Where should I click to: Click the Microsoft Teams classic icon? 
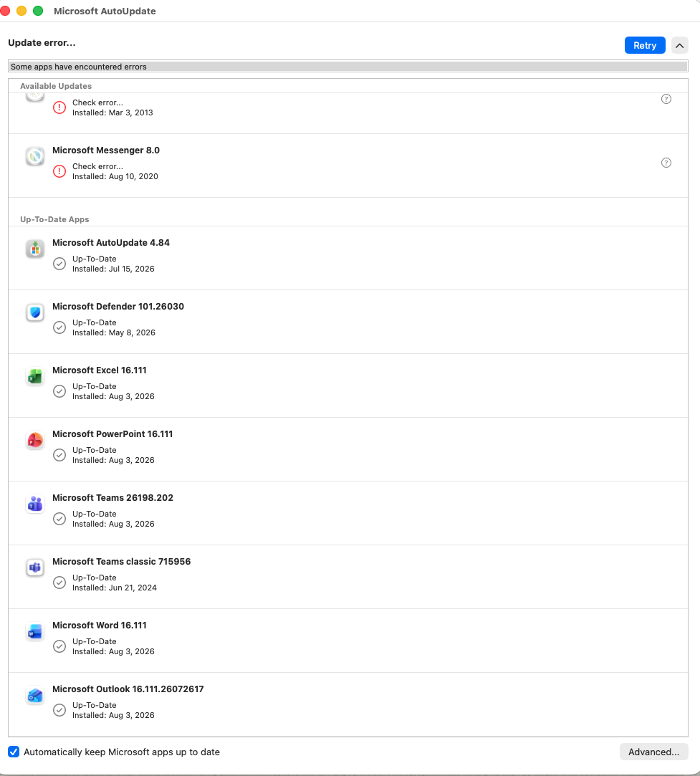click(x=35, y=568)
